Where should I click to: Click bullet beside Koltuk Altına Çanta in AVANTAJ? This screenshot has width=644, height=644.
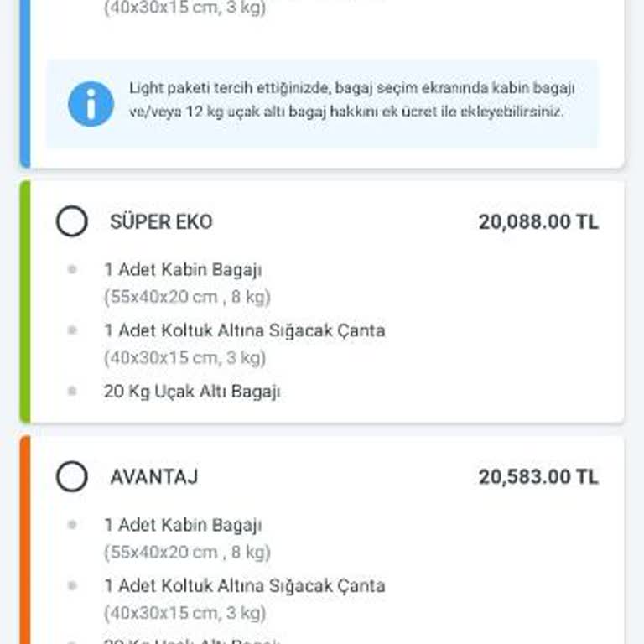click(72, 585)
